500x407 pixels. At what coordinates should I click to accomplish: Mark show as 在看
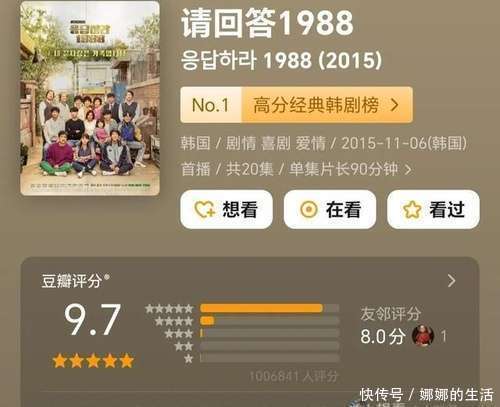330,210
